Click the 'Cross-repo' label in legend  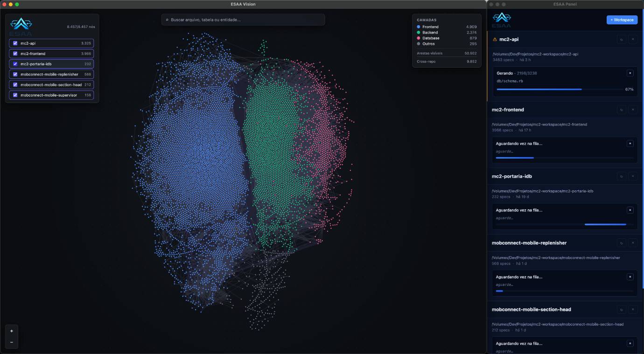pos(425,62)
